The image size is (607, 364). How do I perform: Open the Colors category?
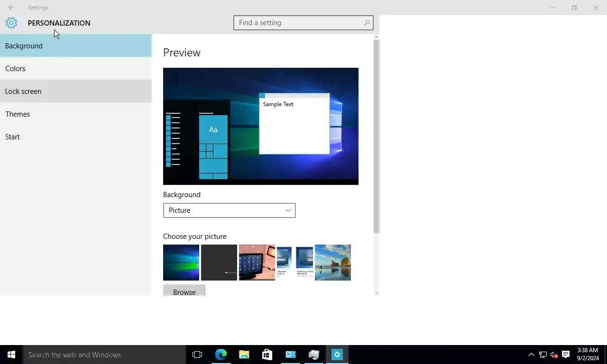76,68
